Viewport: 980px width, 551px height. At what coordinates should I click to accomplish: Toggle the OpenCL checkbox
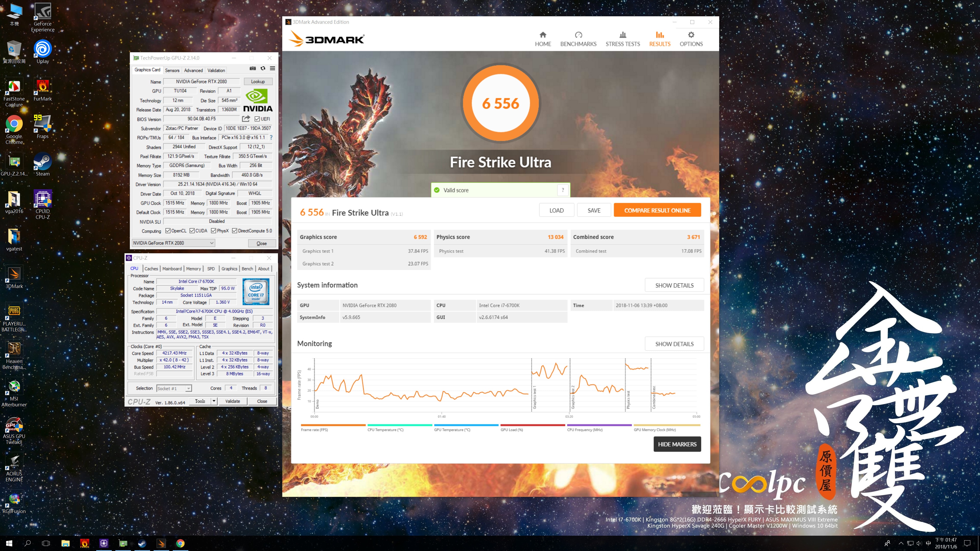168,231
